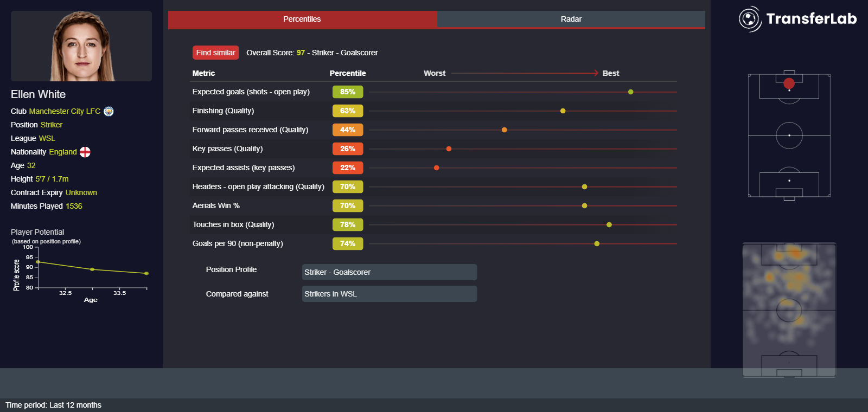
Task: Click the TransferLab logo icon
Action: click(x=750, y=19)
